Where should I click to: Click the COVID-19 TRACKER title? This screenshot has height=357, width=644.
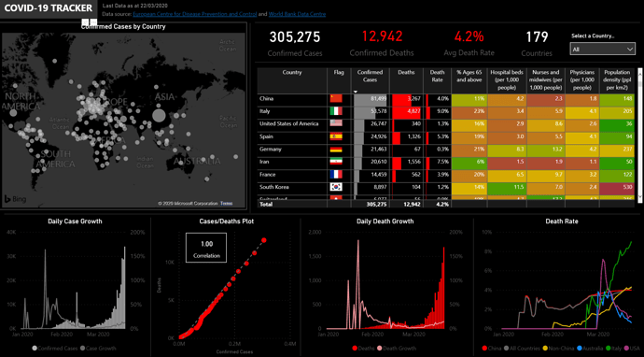[x=49, y=8]
